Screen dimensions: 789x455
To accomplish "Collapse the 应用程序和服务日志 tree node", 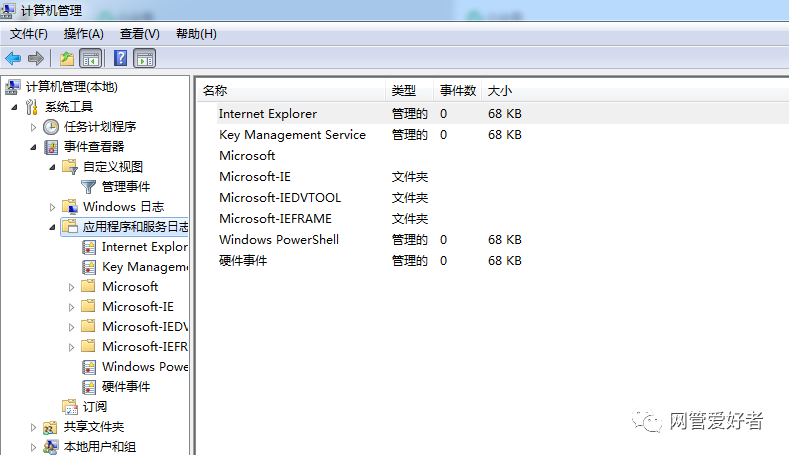I will pos(52,227).
